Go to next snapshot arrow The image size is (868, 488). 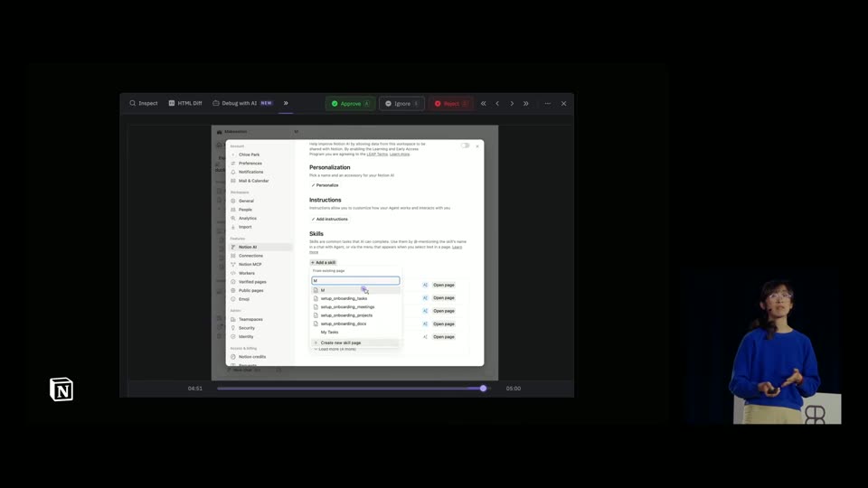pos(512,103)
